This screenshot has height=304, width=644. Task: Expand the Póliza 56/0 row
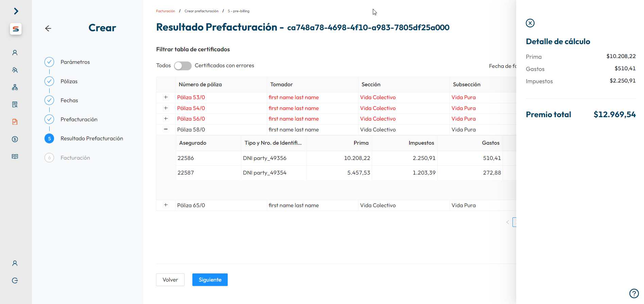(x=166, y=119)
